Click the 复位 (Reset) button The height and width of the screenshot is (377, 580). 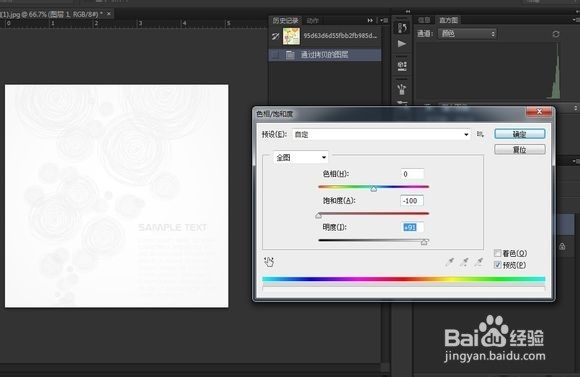(x=519, y=149)
